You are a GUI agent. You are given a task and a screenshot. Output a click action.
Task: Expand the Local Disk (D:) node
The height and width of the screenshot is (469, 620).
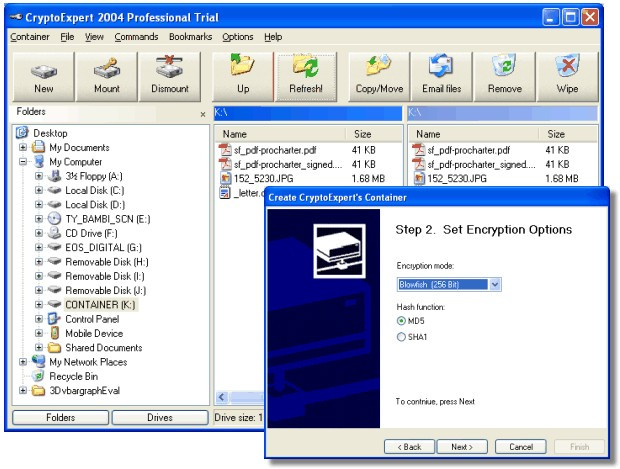pos(39,204)
